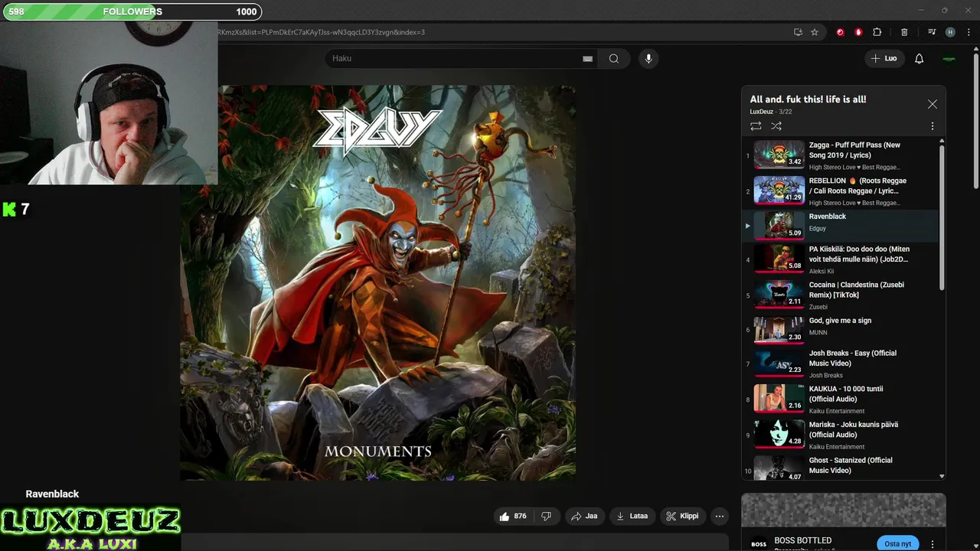Image resolution: width=980 pixels, height=551 pixels.
Task: Click the Lataa download button
Action: tap(632, 517)
